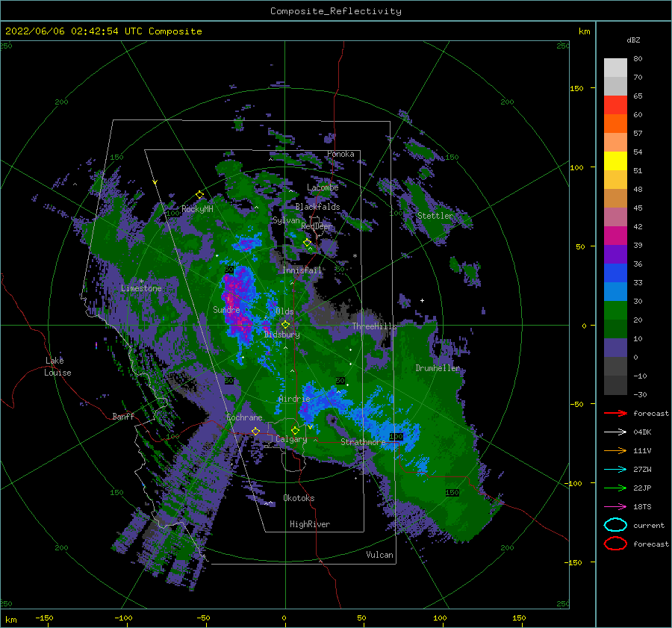
Task: Click the Drumheller label on the map
Action: [x=438, y=368]
